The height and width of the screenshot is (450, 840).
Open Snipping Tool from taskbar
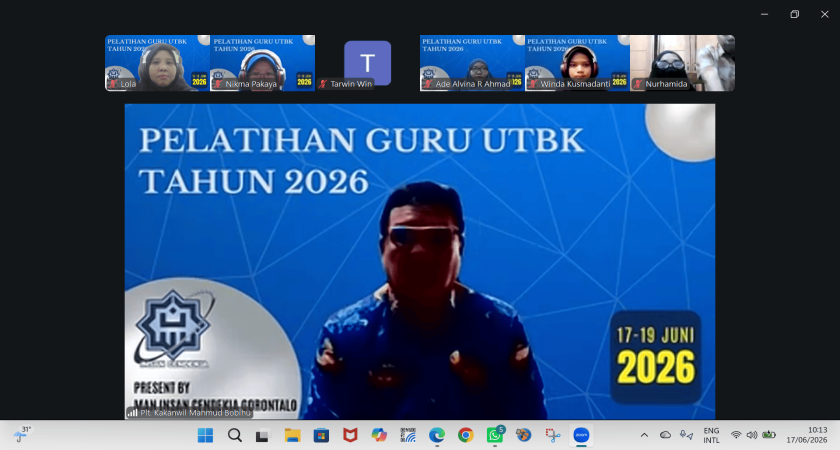coord(552,435)
